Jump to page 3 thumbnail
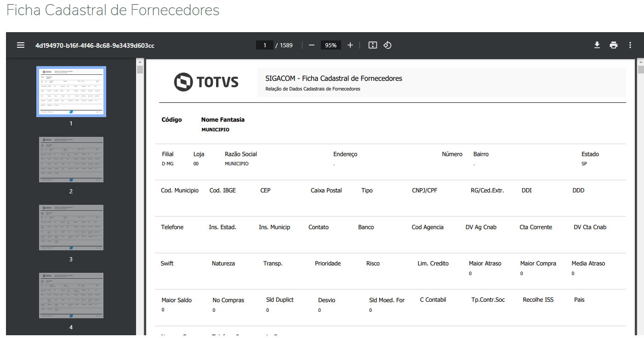The image size is (644, 338). click(71, 227)
